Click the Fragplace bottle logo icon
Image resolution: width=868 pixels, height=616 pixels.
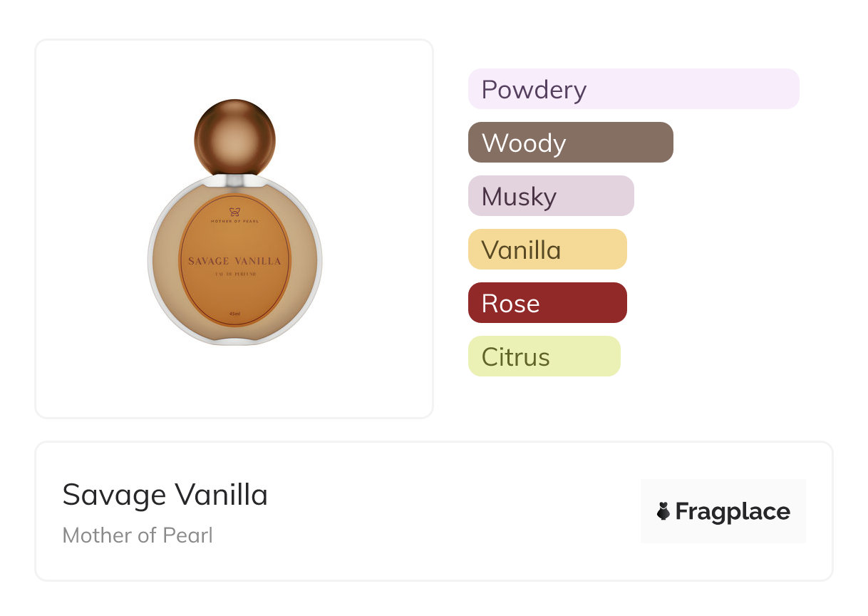pos(663,511)
